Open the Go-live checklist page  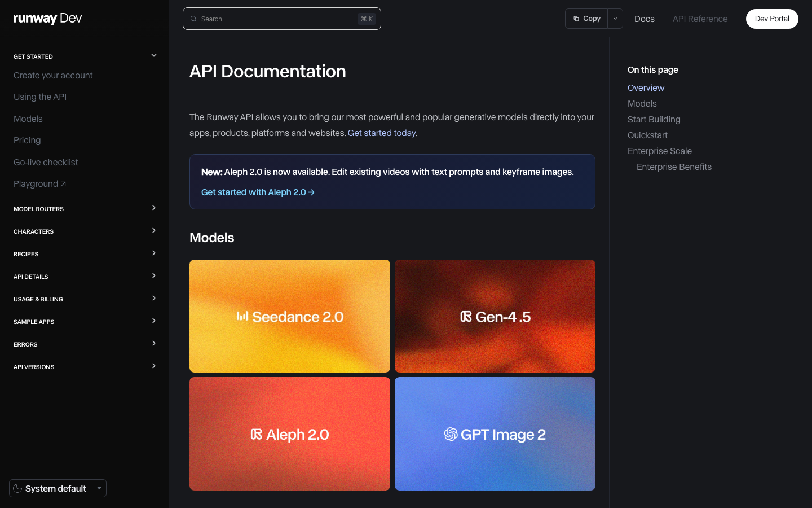46,162
